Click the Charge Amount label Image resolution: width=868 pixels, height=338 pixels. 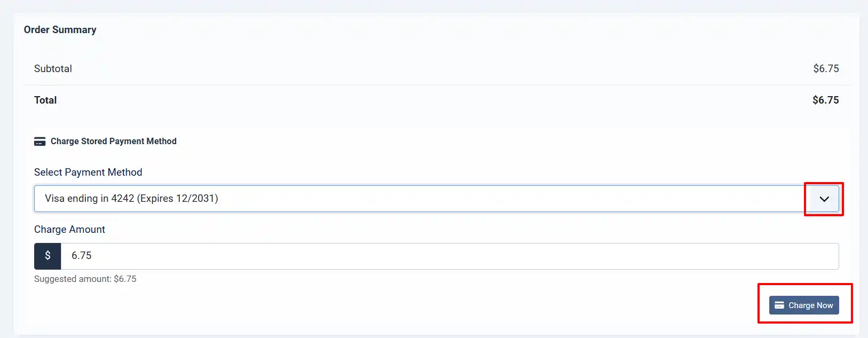[69, 229]
